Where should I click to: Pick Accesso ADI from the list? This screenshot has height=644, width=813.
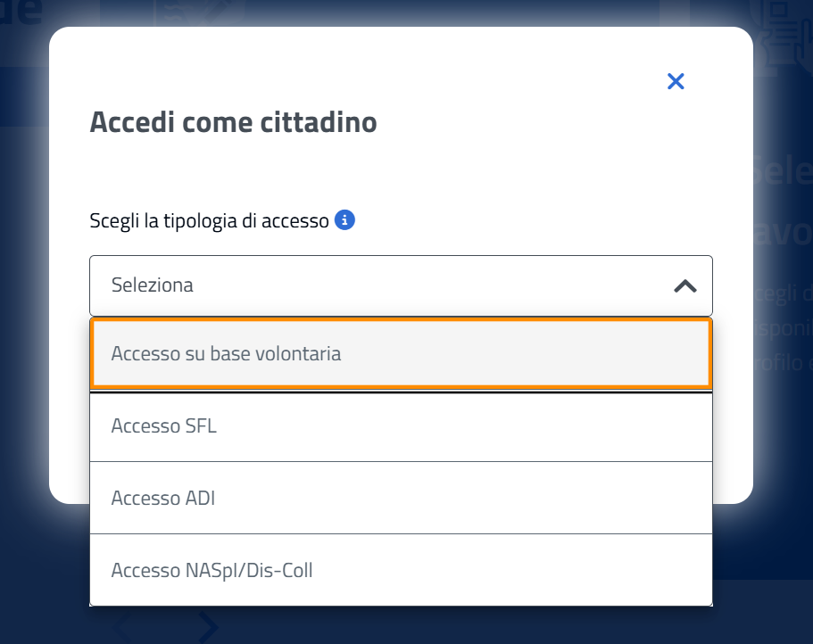point(401,498)
